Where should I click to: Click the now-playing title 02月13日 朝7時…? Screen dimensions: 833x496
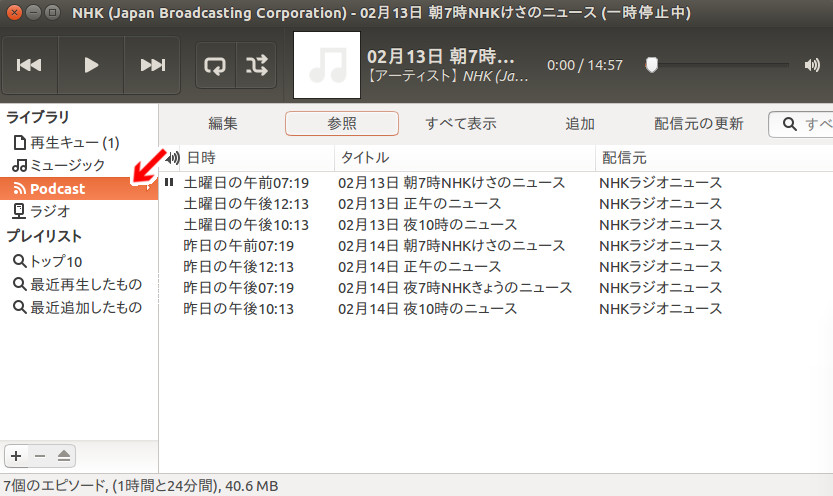[440, 56]
